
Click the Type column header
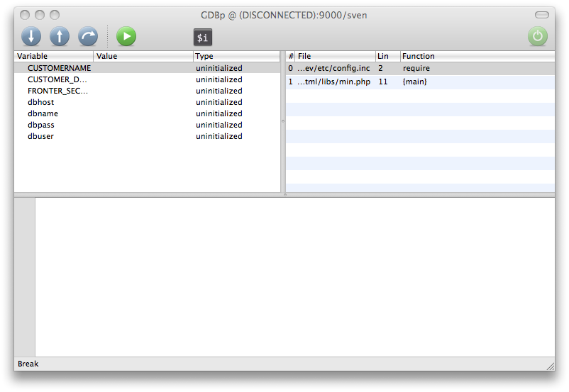(236, 56)
